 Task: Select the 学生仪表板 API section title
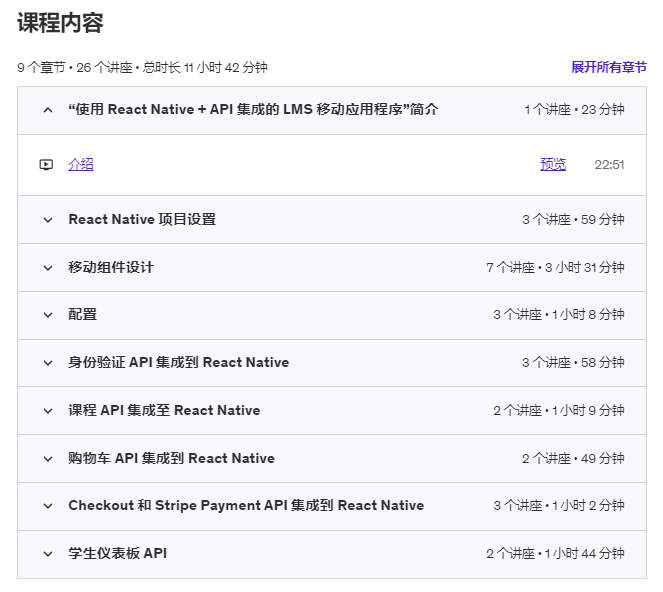(118, 553)
